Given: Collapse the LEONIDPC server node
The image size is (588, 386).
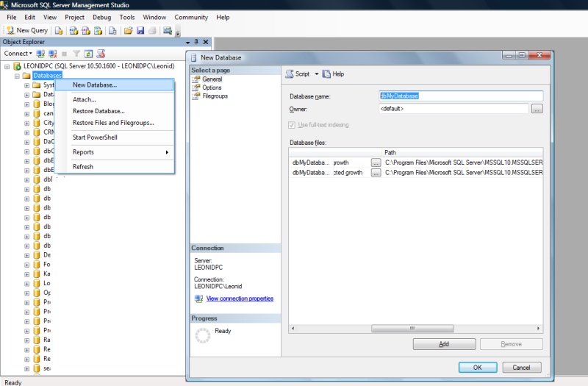Looking at the screenshot, I should [x=7, y=66].
